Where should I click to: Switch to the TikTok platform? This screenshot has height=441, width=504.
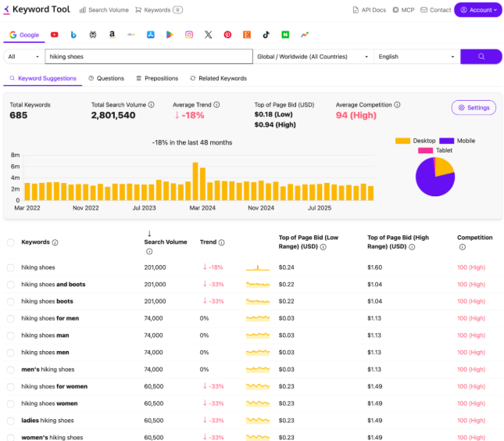pos(266,34)
